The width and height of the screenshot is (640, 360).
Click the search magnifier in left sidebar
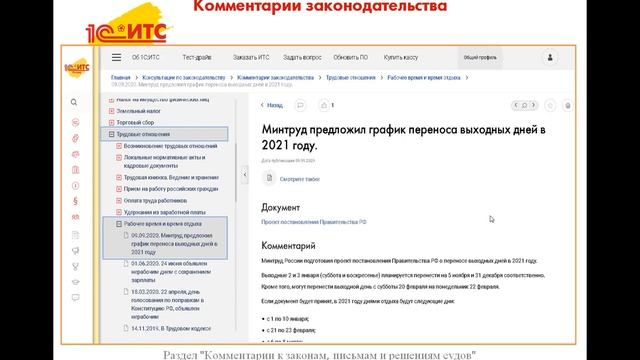[74, 102]
